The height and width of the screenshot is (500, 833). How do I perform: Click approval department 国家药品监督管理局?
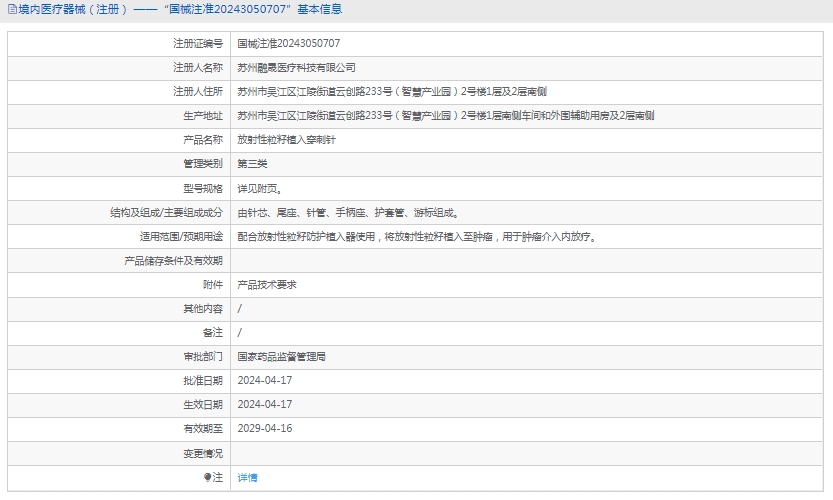pos(281,356)
